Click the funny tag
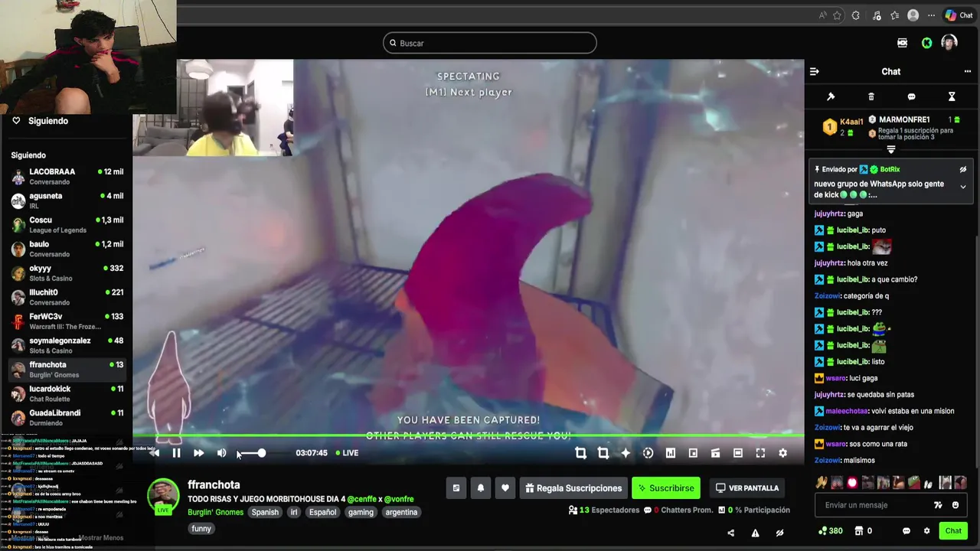980x551 pixels. click(x=201, y=529)
